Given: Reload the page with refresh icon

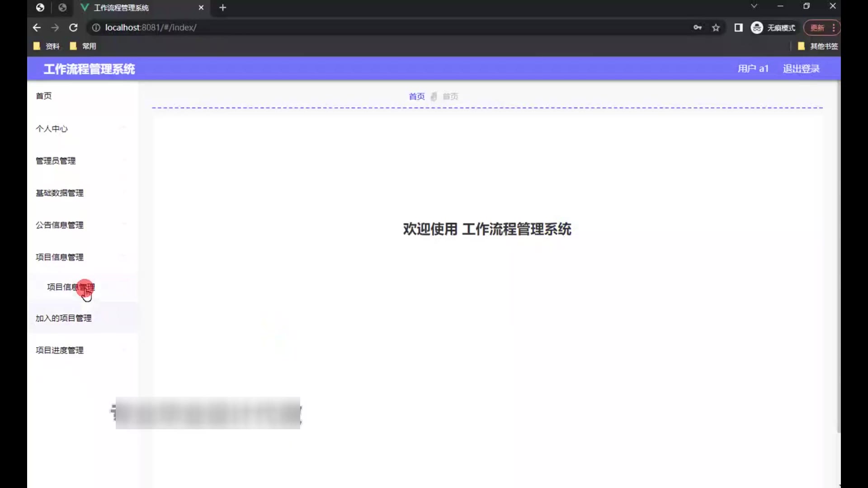Looking at the screenshot, I should (x=73, y=28).
